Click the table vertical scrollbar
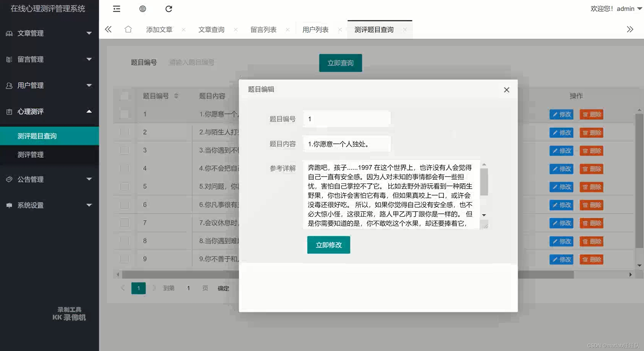 tap(639, 181)
